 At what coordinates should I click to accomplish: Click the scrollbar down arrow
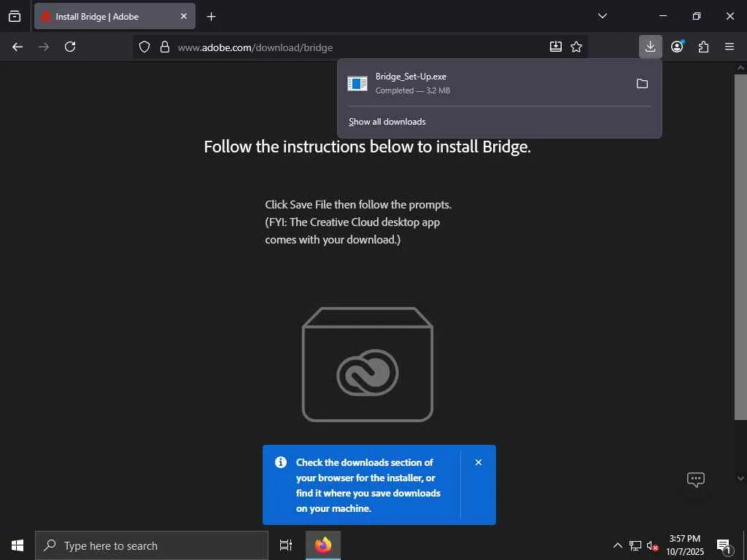click(x=740, y=478)
